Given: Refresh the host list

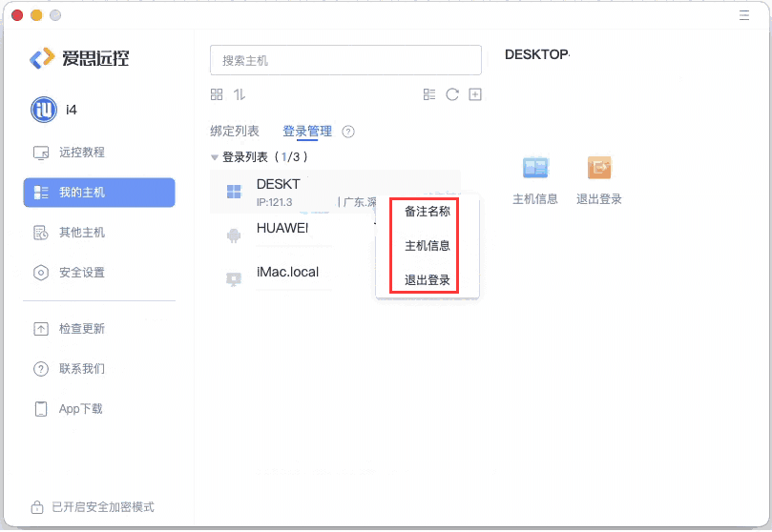Looking at the screenshot, I should pyautogui.click(x=452, y=94).
